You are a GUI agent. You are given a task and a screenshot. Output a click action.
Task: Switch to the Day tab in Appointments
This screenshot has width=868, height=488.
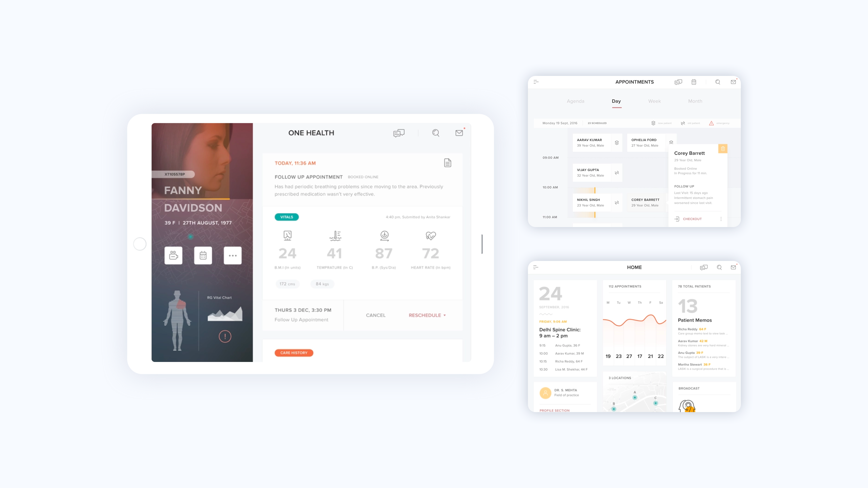coord(616,101)
